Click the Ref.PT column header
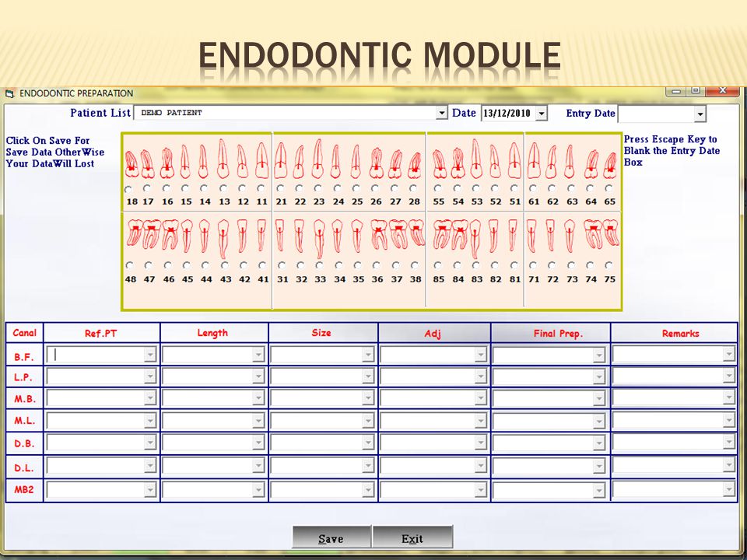Viewport: 747px width, 560px height. 101,333
